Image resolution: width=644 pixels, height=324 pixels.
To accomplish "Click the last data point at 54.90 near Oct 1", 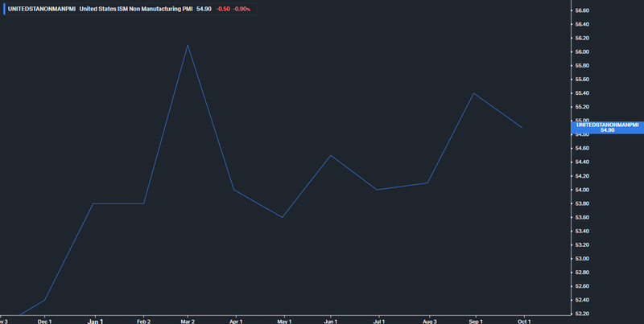I will (522, 128).
